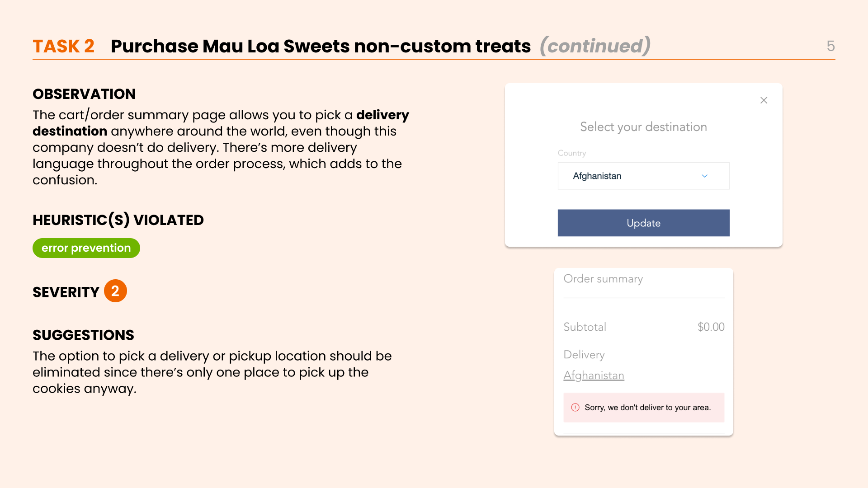Click the $0.00 subtotal amount
This screenshot has width=868, height=488.
point(711,327)
